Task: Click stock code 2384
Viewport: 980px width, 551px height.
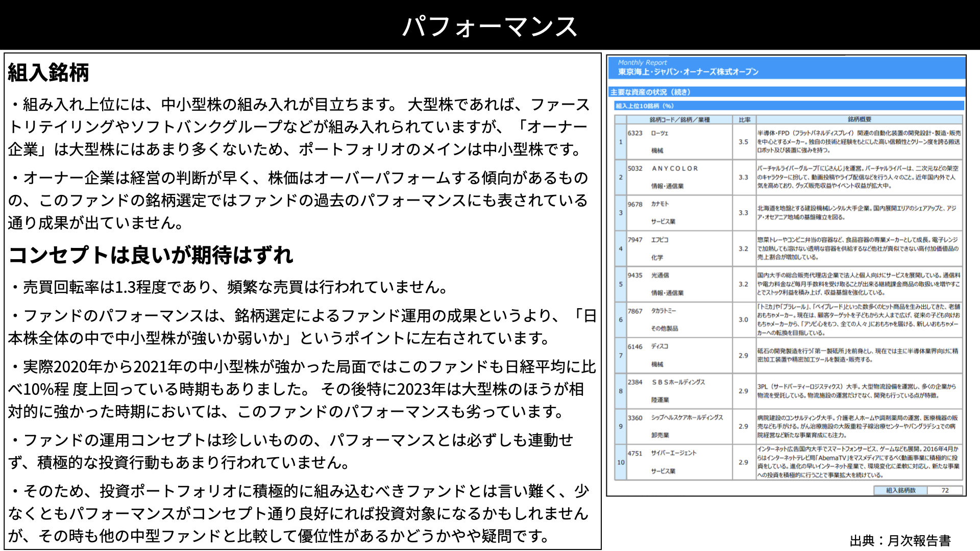Action: click(x=635, y=382)
